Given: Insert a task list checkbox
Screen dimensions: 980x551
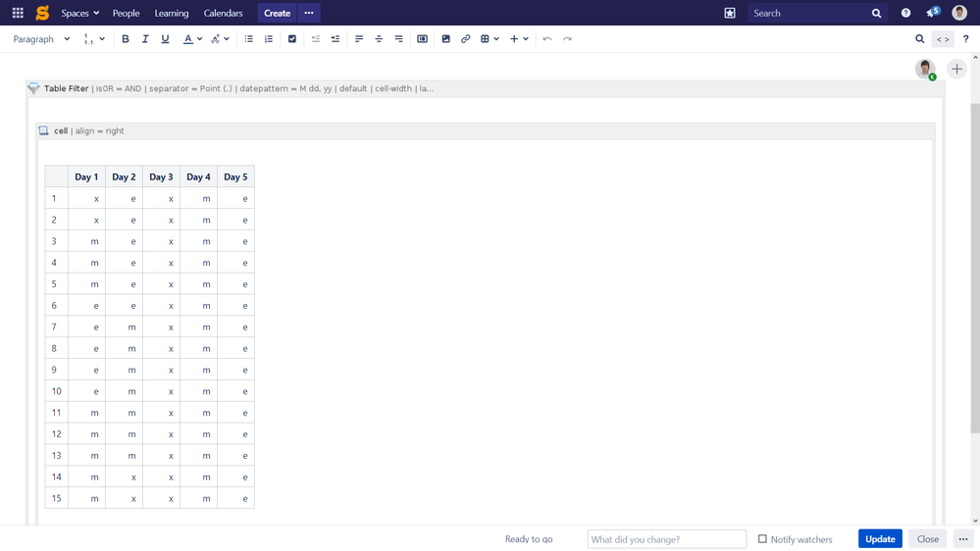Looking at the screenshot, I should [292, 39].
